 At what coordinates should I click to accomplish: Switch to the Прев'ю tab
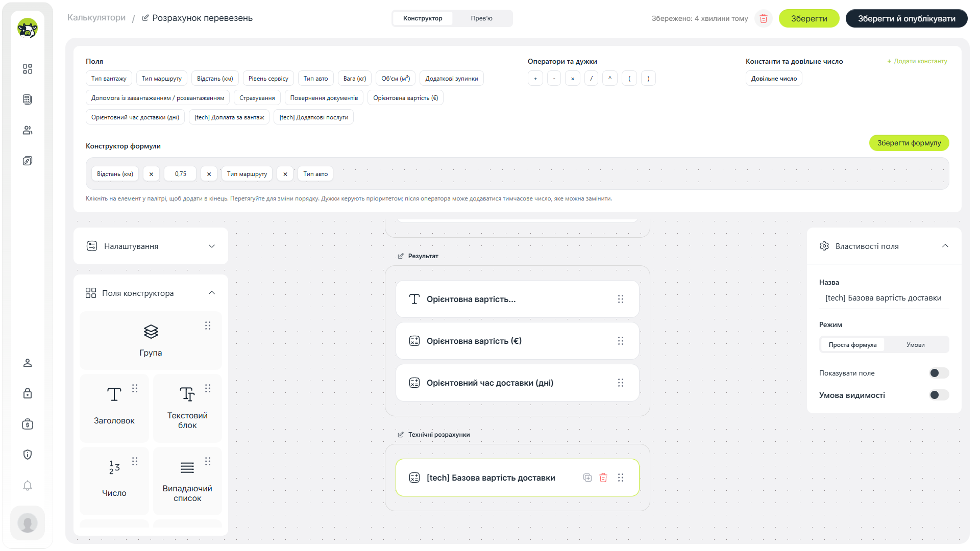pyautogui.click(x=482, y=18)
